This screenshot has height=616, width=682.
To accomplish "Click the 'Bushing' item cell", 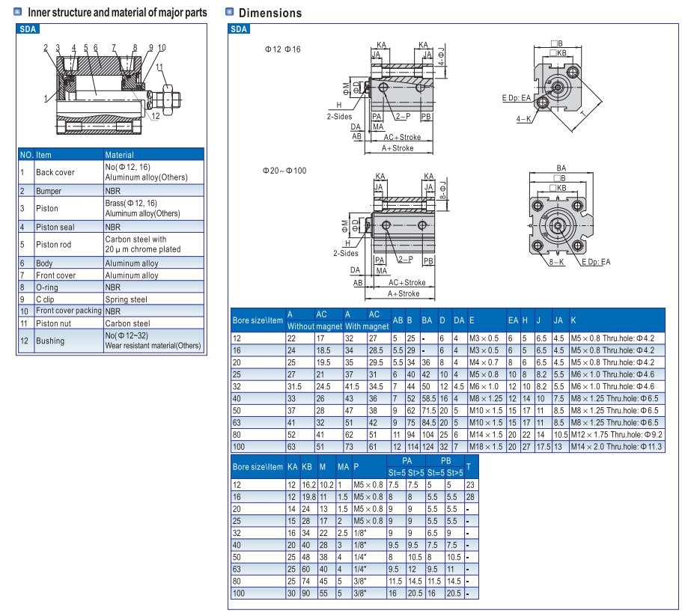I will pos(69,341).
